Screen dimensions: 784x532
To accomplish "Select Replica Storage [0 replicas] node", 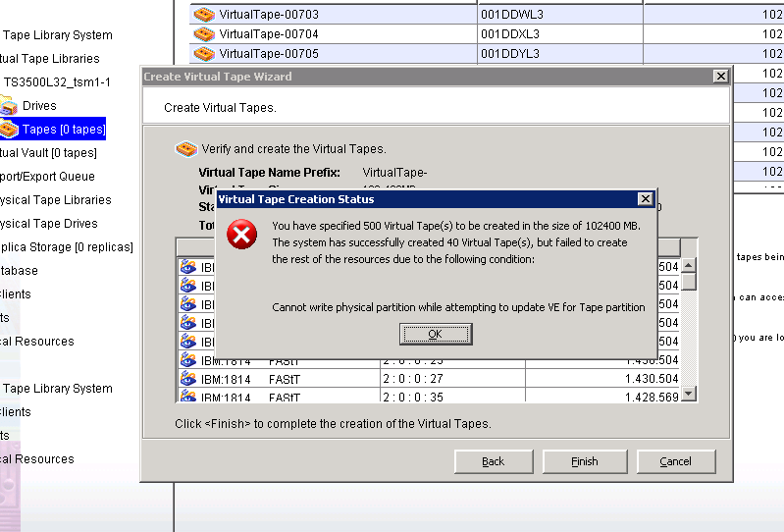I will (x=67, y=247).
